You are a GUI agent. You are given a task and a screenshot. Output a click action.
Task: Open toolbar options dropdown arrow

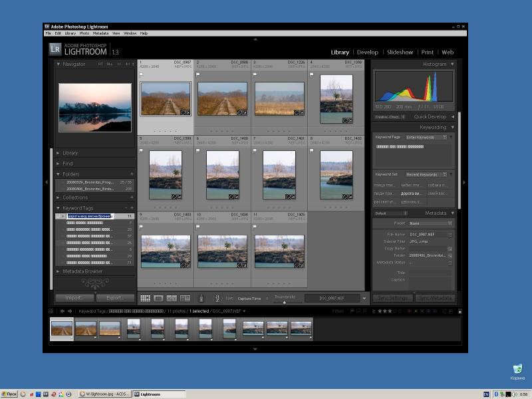pyautogui.click(x=364, y=299)
